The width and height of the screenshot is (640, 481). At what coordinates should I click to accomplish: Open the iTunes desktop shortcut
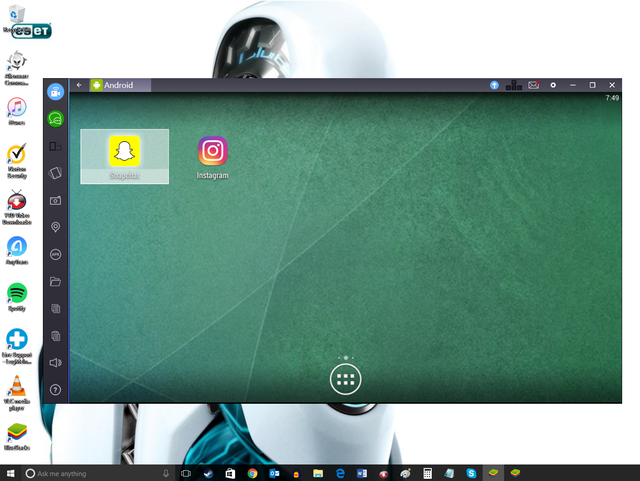(17, 111)
